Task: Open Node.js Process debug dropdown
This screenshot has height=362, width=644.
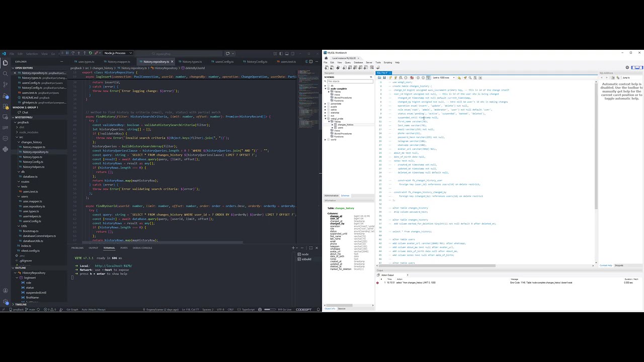Action: [x=118, y=53]
